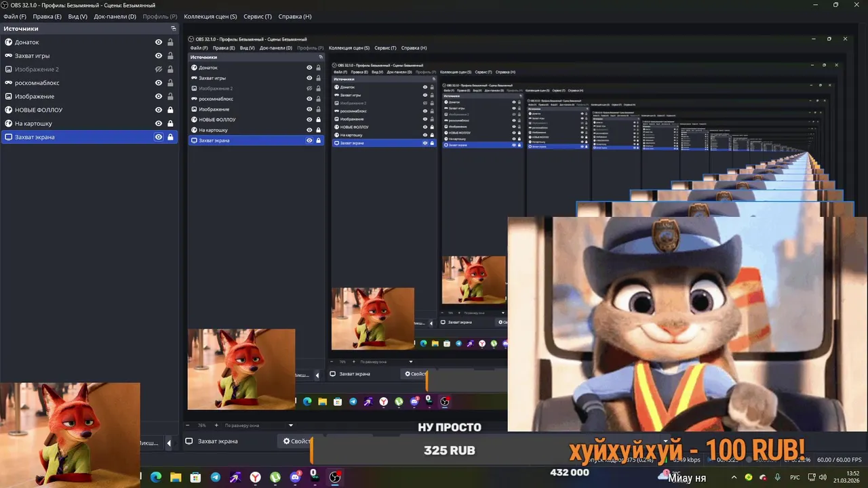Select the НОВЫЕ ФОЛЛОУ source name
This screenshot has width=868, height=488.
[39, 110]
